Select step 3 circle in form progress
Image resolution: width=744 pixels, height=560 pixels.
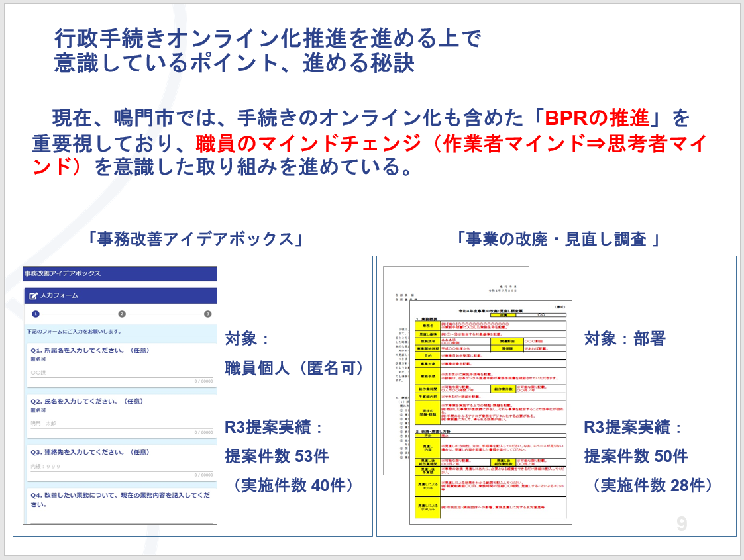pos(208,314)
